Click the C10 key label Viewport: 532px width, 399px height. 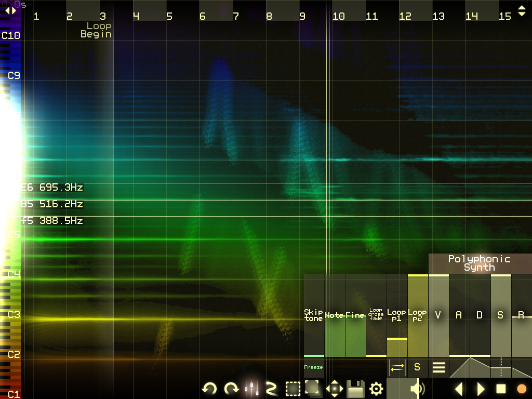[11, 35]
